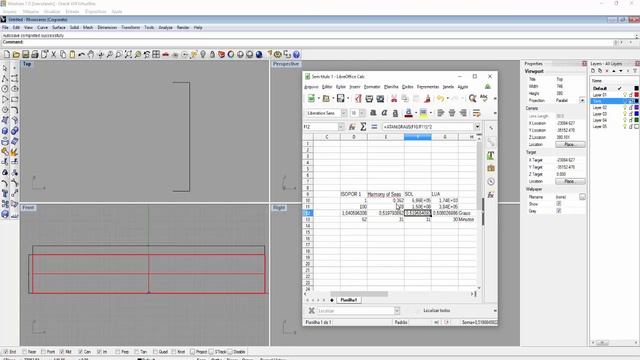Apply bold formatting in Calc

pos(373,113)
